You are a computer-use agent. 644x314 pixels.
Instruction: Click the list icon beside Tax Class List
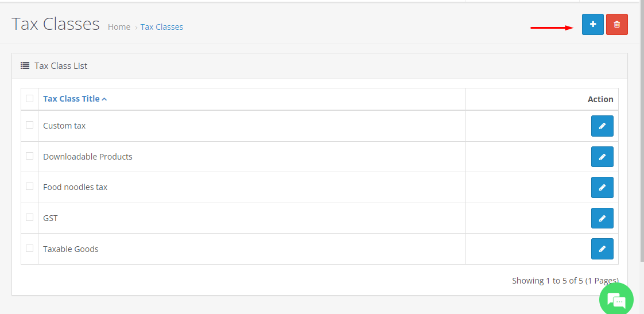pos(25,66)
